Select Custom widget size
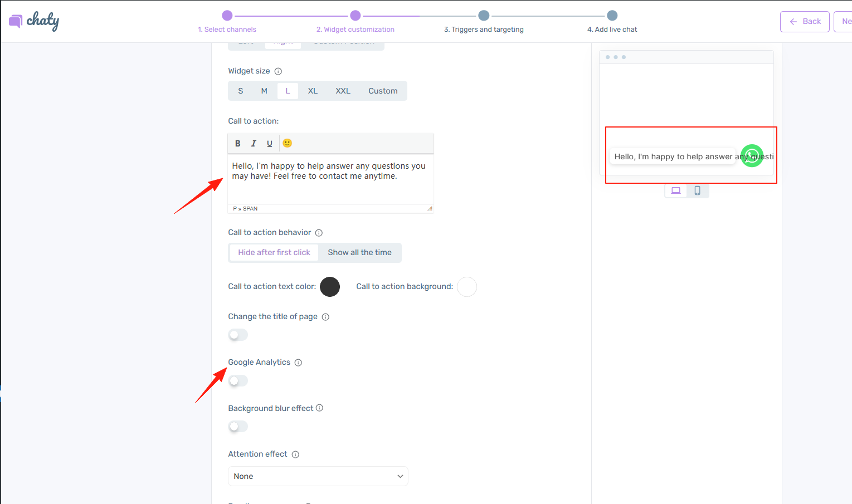The height and width of the screenshot is (504, 852). coord(383,91)
